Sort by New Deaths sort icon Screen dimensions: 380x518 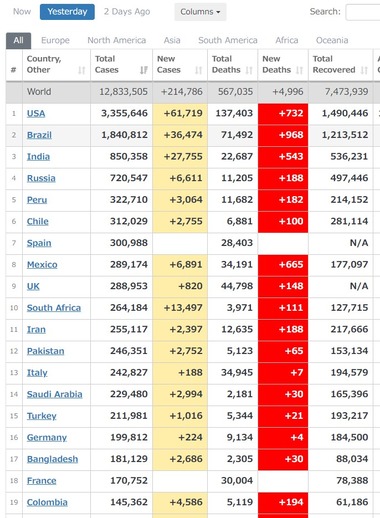click(x=300, y=70)
